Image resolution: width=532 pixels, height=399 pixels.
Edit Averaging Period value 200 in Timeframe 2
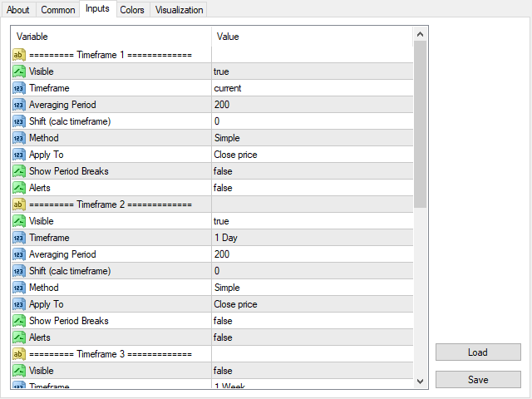pyautogui.click(x=313, y=254)
